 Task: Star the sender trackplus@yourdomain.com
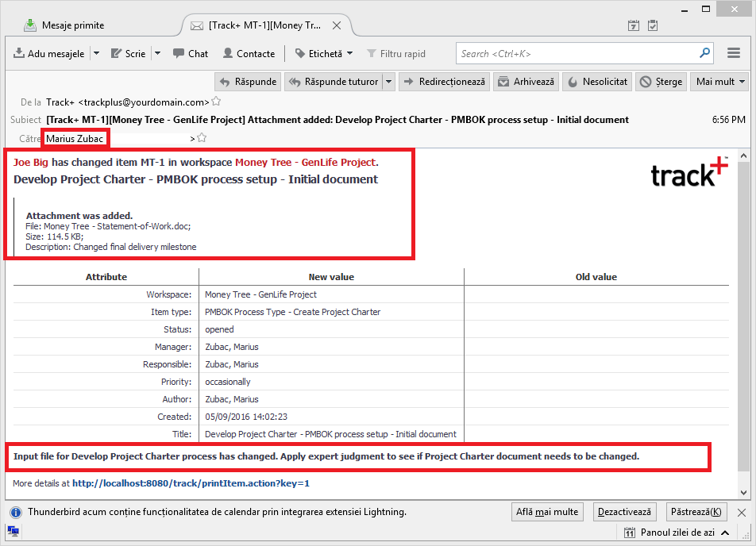(216, 102)
